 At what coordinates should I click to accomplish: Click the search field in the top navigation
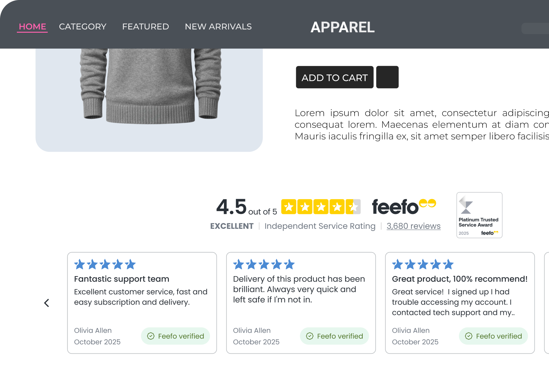538,29
